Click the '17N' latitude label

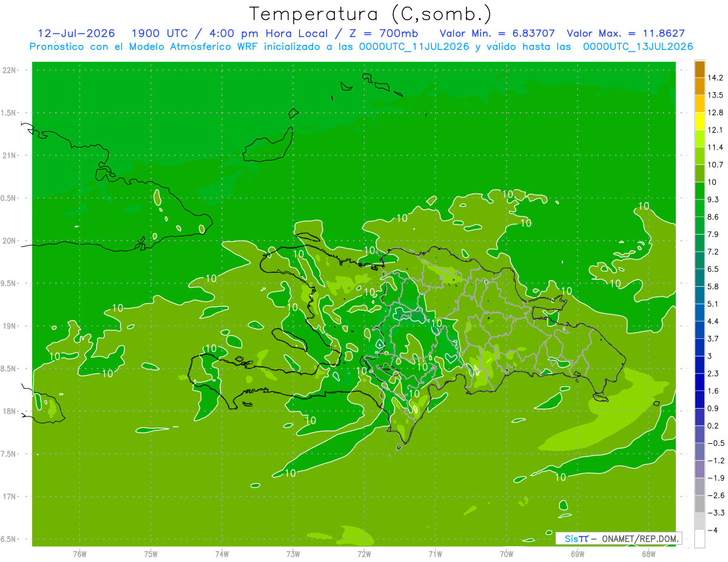coord(9,497)
